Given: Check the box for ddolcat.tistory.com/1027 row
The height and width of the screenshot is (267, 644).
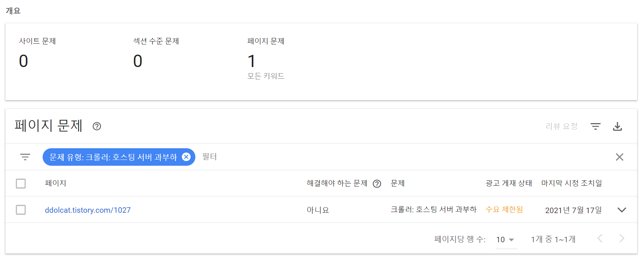Looking at the screenshot, I should point(21,210).
